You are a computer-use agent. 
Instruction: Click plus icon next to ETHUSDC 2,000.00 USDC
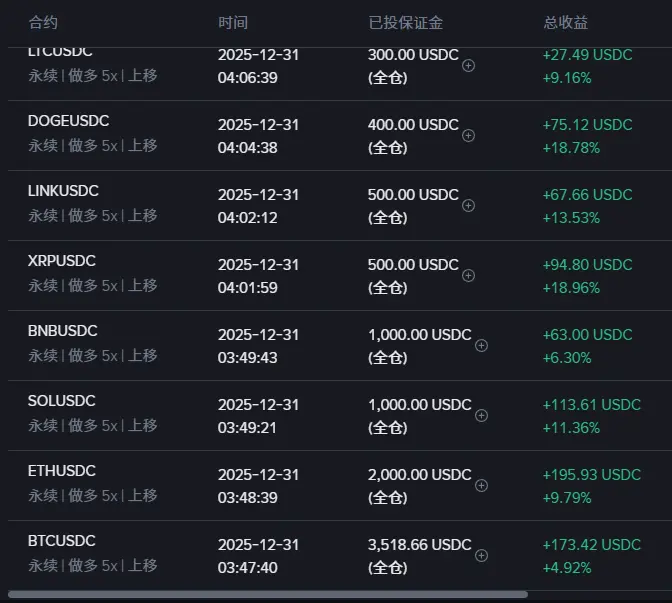pyautogui.click(x=481, y=485)
